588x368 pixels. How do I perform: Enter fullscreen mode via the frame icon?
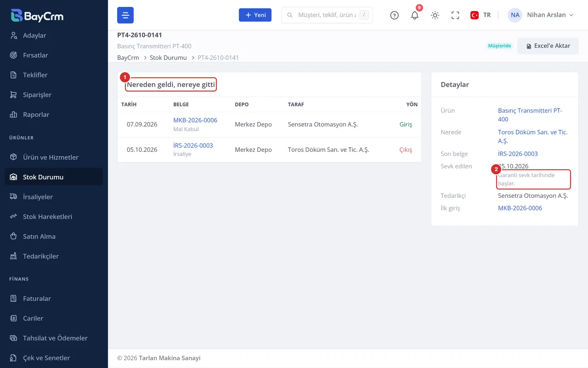(x=455, y=15)
